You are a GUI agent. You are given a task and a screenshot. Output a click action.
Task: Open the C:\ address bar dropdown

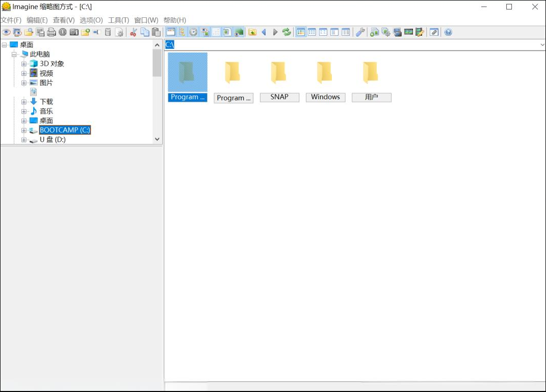tap(542, 45)
